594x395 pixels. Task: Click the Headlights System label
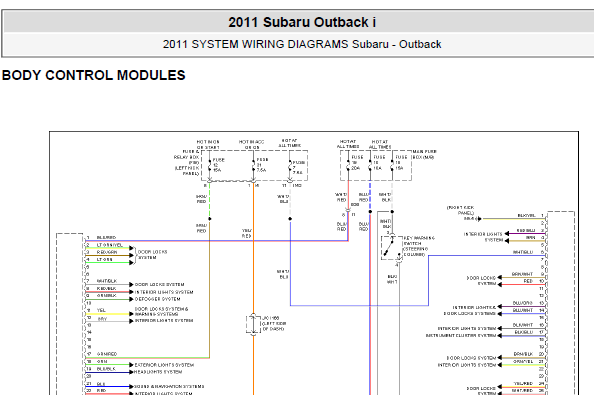coord(158,372)
